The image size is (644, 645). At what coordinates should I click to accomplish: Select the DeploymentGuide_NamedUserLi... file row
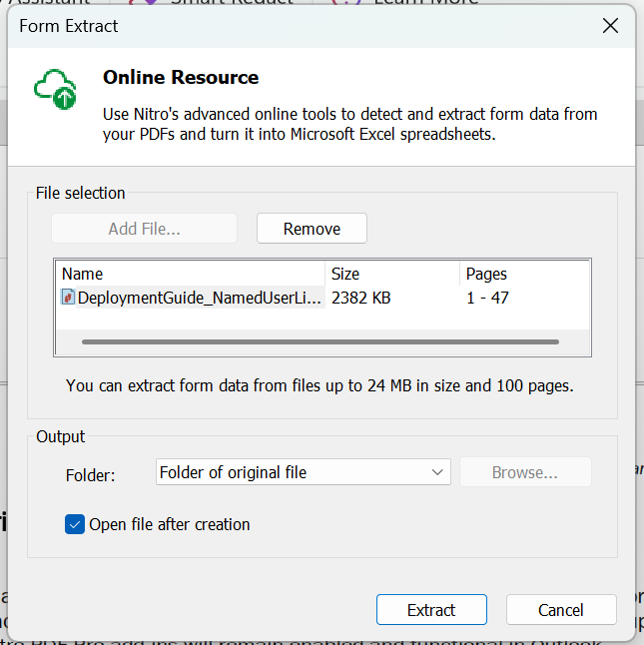point(322,298)
